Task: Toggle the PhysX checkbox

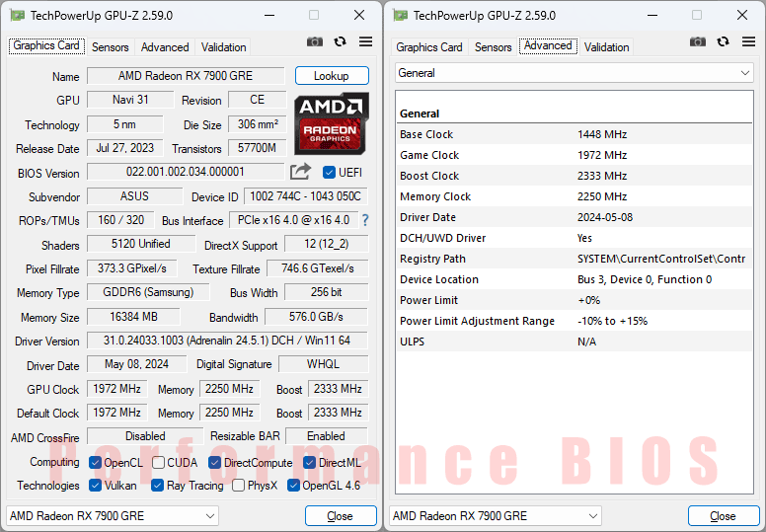Action: (x=239, y=486)
